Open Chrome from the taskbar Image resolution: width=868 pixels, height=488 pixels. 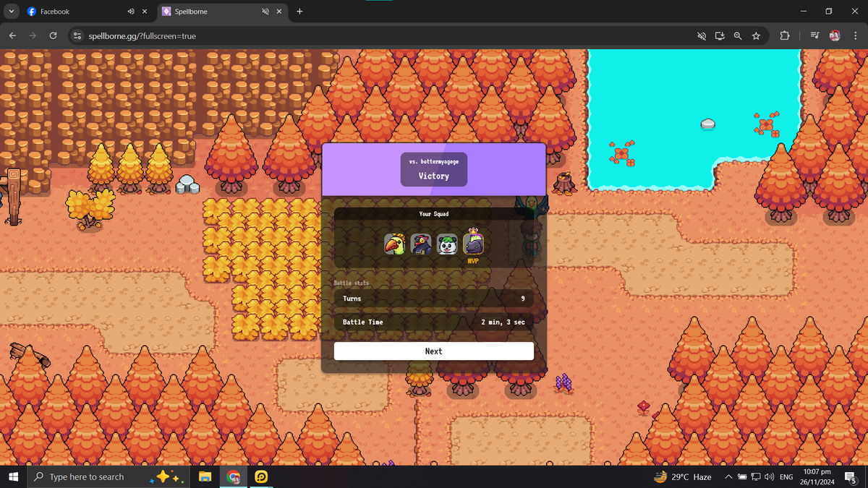[x=233, y=476]
